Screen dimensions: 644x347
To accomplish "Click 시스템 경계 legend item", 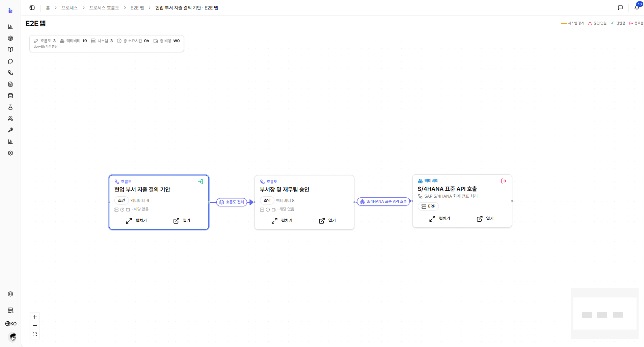I will click(573, 23).
